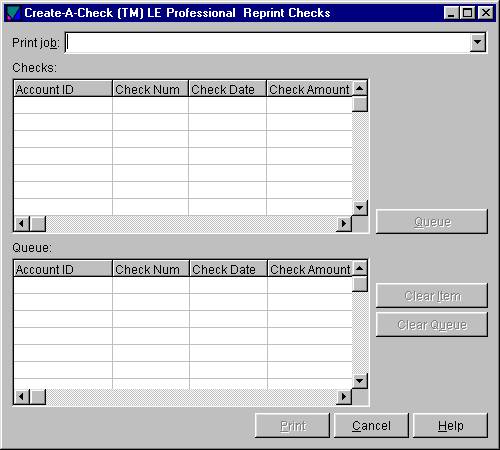Image resolution: width=500 pixels, height=450 pixels.
Task: Select Check Amount column header in Queue
Action: [x=310, y=269]
